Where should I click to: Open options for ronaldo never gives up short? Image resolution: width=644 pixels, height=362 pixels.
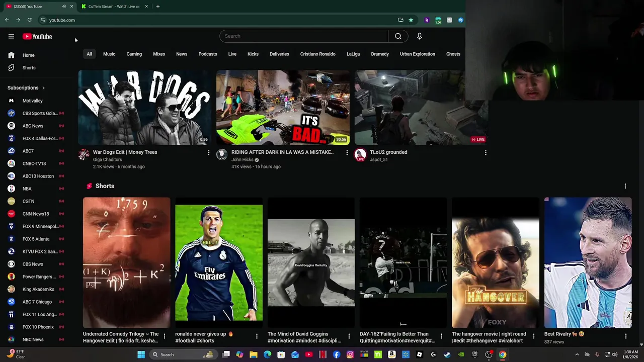257,336
